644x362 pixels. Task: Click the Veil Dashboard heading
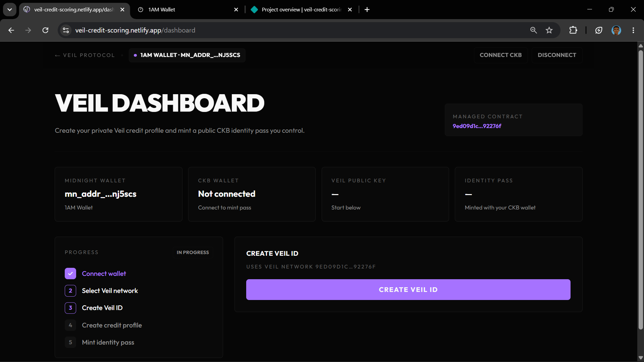click(160, 103)
